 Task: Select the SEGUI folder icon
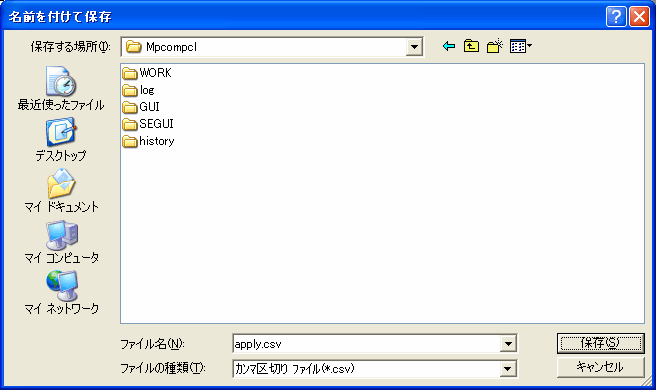[130, 124]
